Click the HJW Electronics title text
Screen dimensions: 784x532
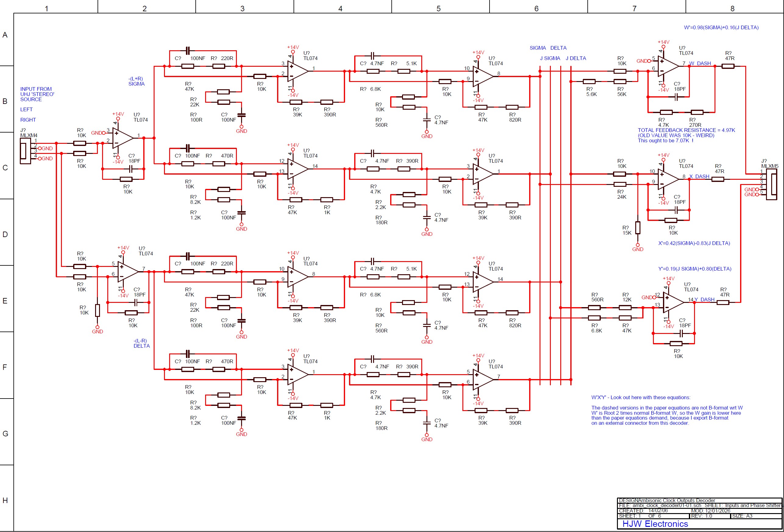655,523
